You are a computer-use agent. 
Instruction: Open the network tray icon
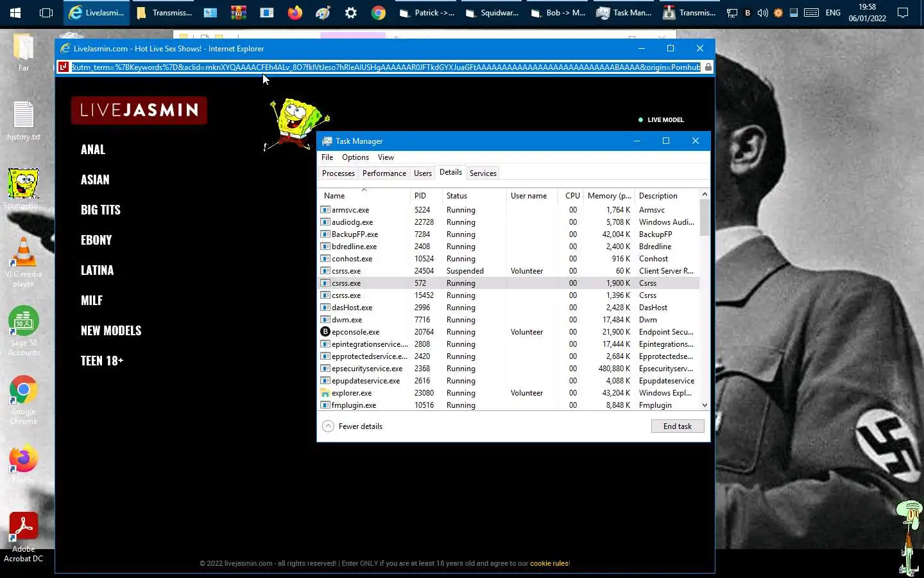(x=732, y=12)
